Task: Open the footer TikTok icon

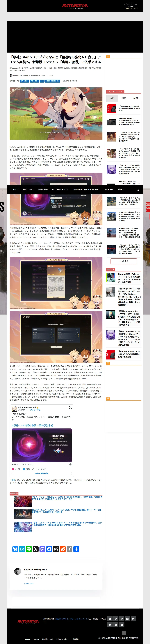Action: (116, 619)
